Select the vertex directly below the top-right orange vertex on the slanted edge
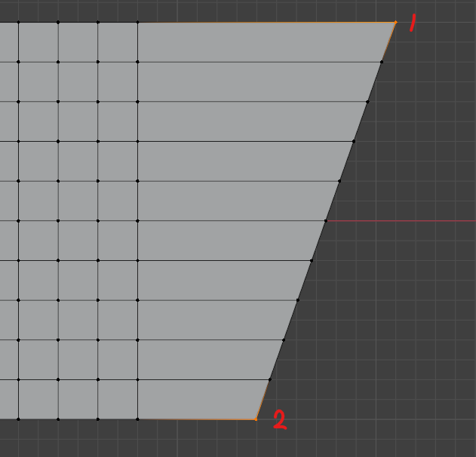 point(382,62)
